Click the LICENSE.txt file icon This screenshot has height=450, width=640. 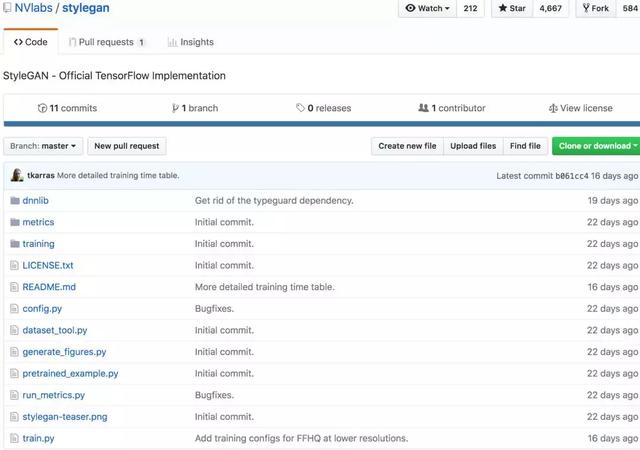click(x=14, y=265)
